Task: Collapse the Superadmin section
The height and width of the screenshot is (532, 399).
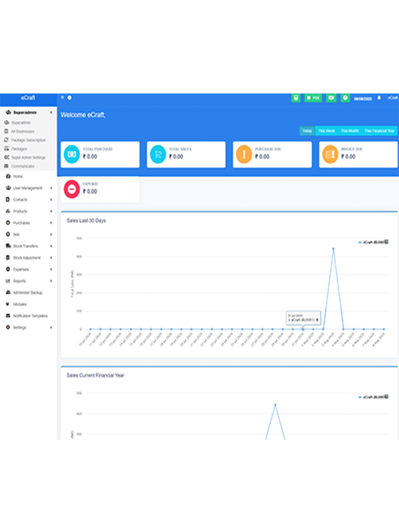Action: [28, 113]
